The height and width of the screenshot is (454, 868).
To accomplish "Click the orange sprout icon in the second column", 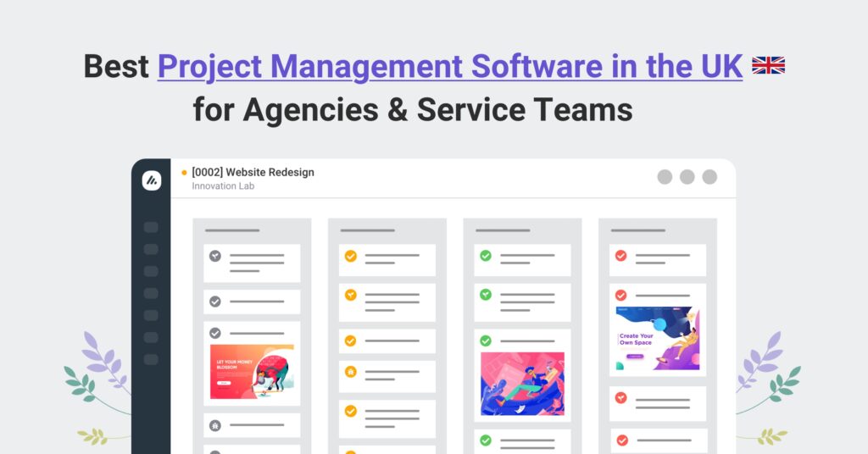I will (x=350, y=295).
